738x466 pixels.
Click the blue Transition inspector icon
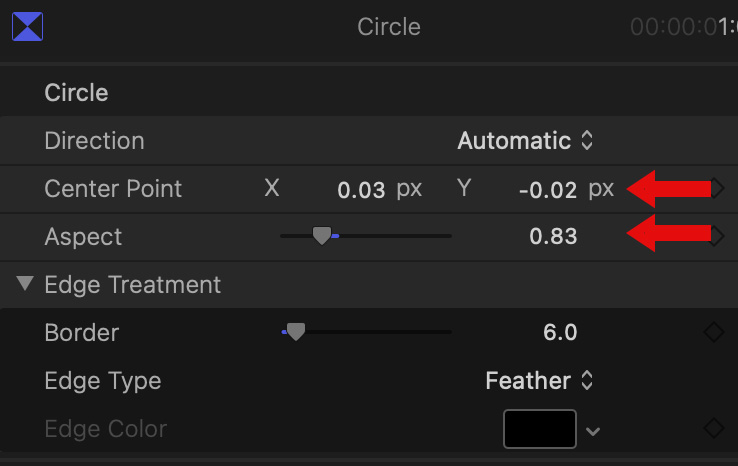click(x=27, y=25)
